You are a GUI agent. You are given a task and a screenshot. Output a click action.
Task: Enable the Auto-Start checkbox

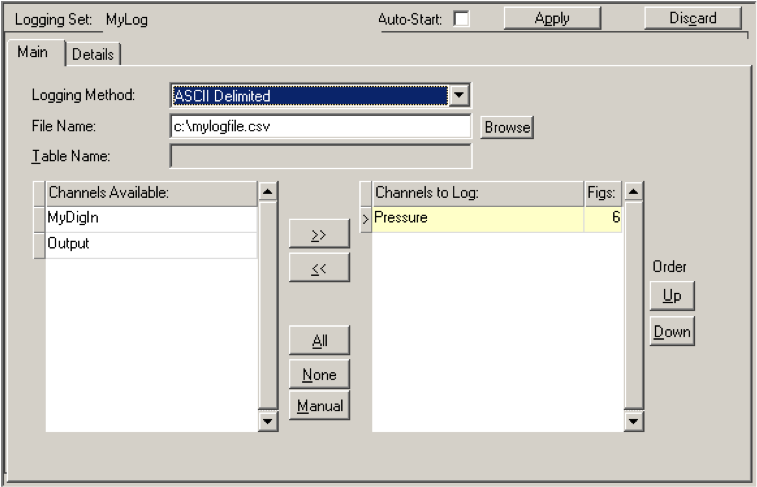click(462, 19)
